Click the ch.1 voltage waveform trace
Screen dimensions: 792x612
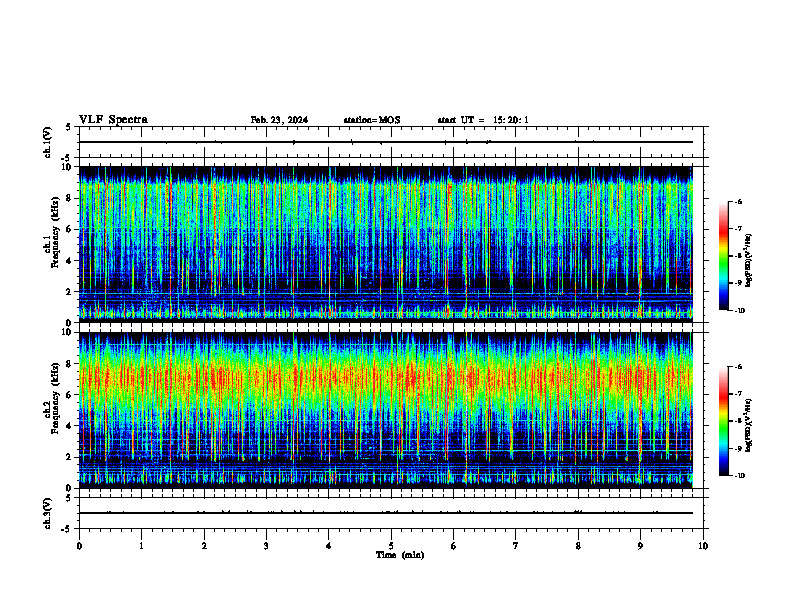pos(385,142)
